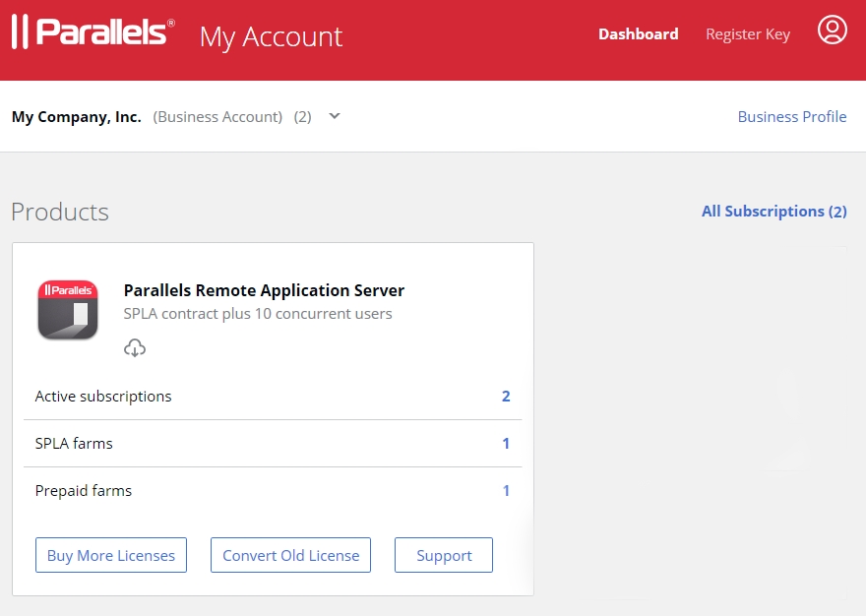
Task: Click the Active subscriptions row label
Action: click(x=103, y=397)
